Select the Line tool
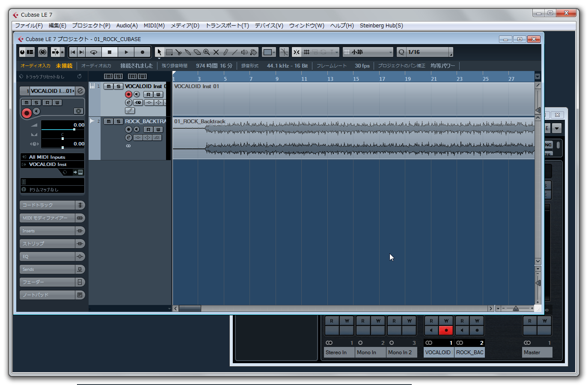This screenshot has width=588, height=385. 235,52
